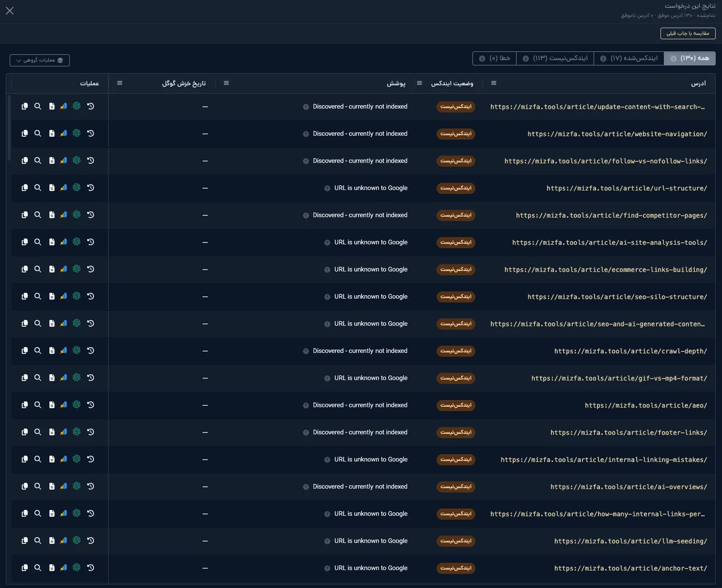722x588 pixels.
Task: Click URL is unknown to Google in llm-seeding row
Action: coord(371,541)
